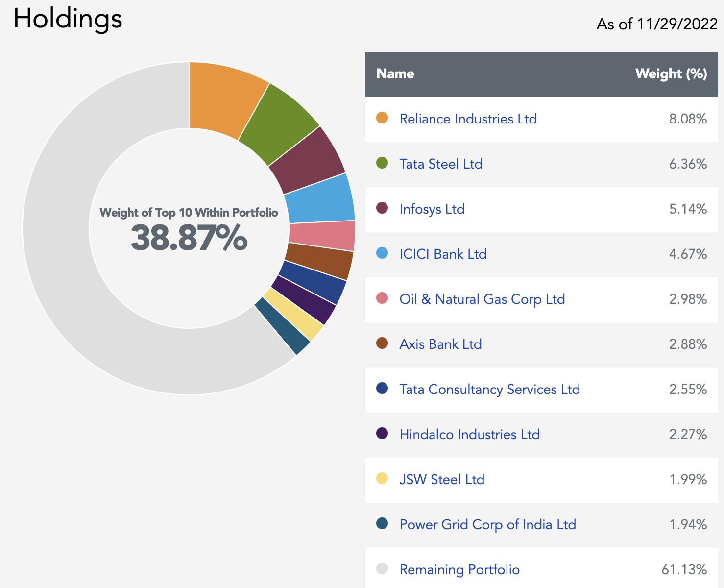
Task: Open the Remaining Portfolio link
Action: point(459,570)
